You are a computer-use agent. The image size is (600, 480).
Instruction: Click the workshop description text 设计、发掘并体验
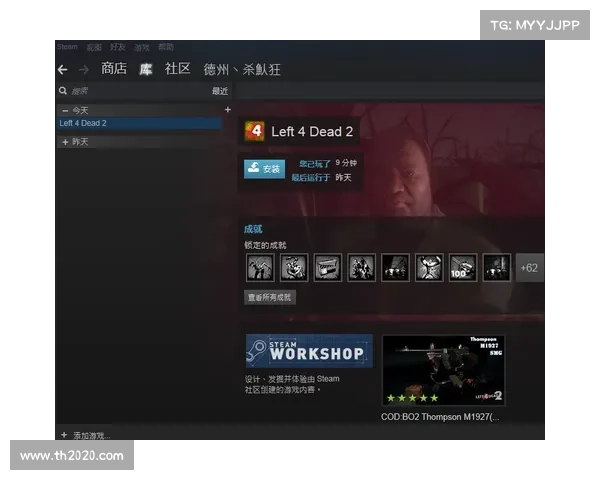pos(292,384)
